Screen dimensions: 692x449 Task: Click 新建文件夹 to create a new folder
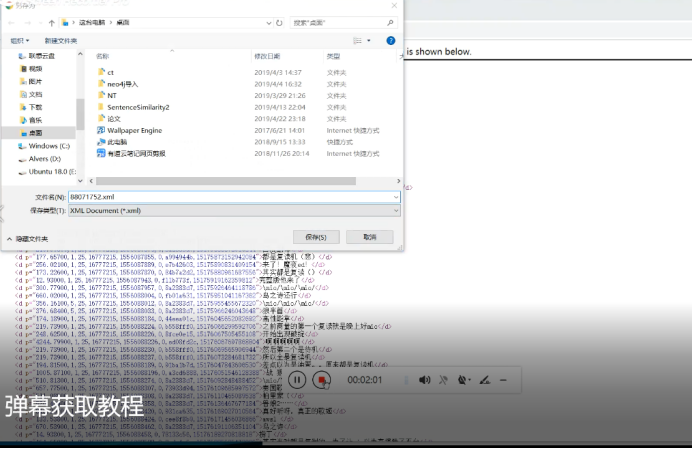click(x=61, y=41)
